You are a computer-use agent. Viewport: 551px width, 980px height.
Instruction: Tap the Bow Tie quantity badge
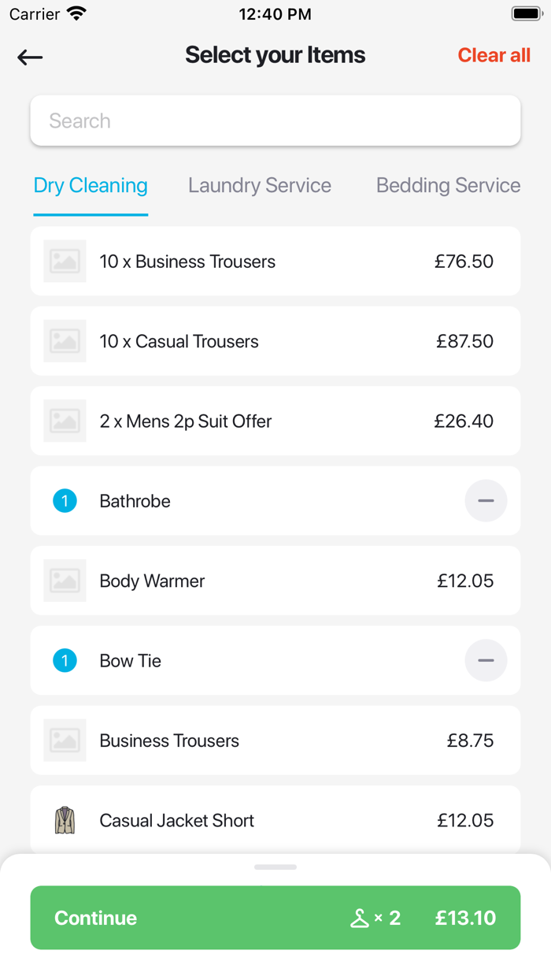tap(65, 660)
